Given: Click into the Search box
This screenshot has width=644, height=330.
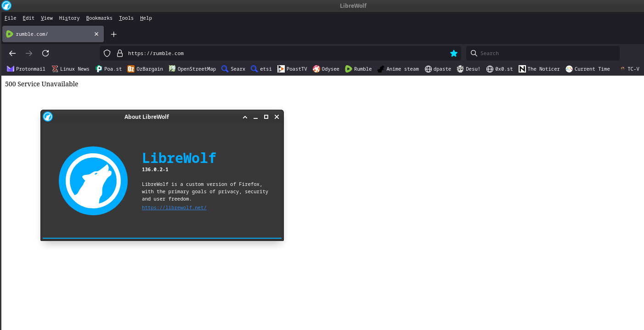Looking at the screenshot, I should coord(543,53).
